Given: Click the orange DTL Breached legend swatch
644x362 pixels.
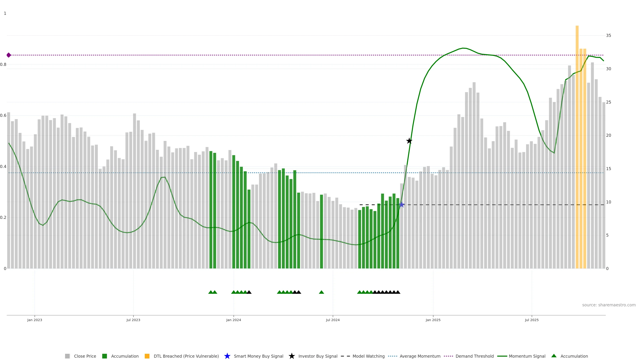Looking at the screenshot, I should coord(147,356).
